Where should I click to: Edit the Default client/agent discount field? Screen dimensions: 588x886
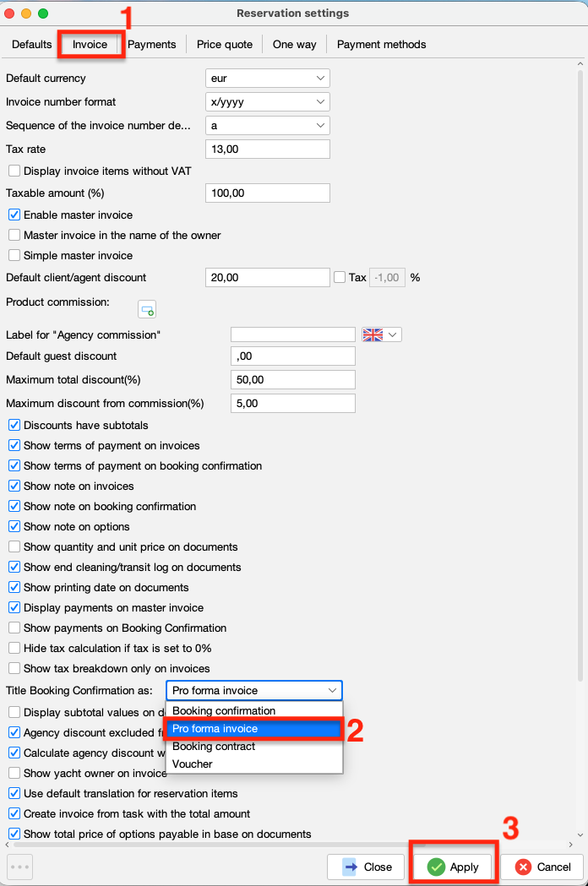tap(268, 277)
